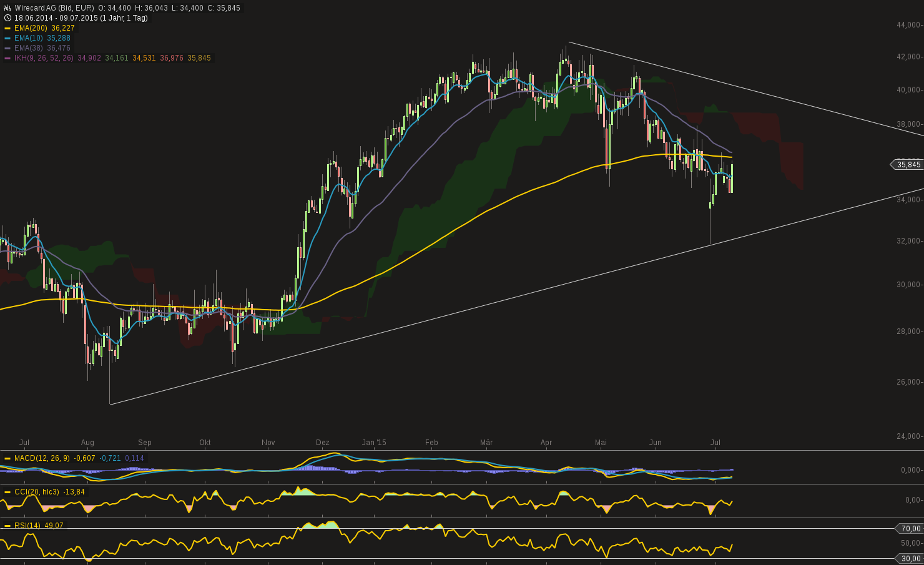The height and width of the screenshot is (565, 924).
Task: Click the RSI value 49,07
Action: [54, 526]
